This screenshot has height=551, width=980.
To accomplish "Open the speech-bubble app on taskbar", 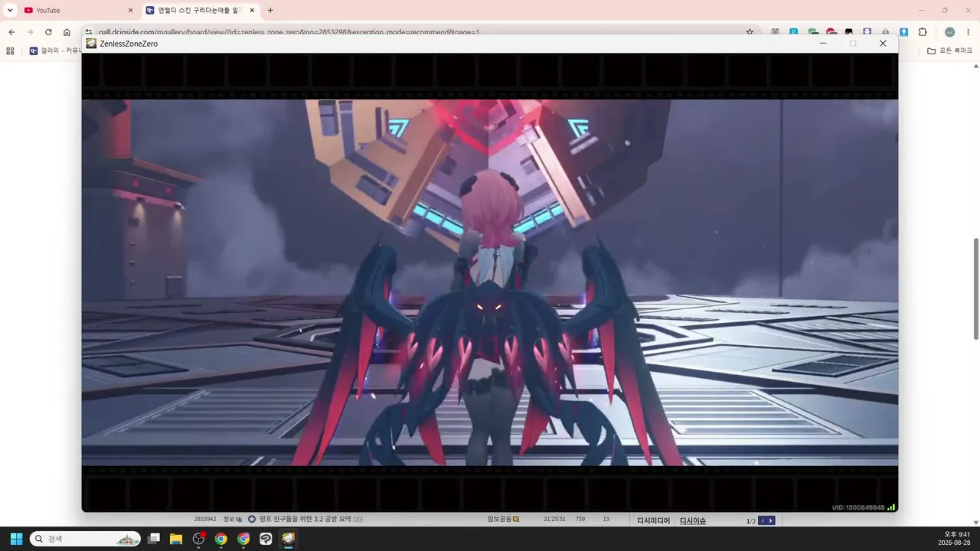I will pos(266,539).
